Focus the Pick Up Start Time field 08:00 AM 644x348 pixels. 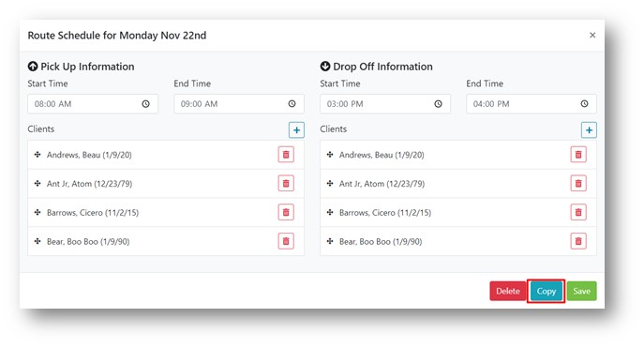[x=93, y=104]
